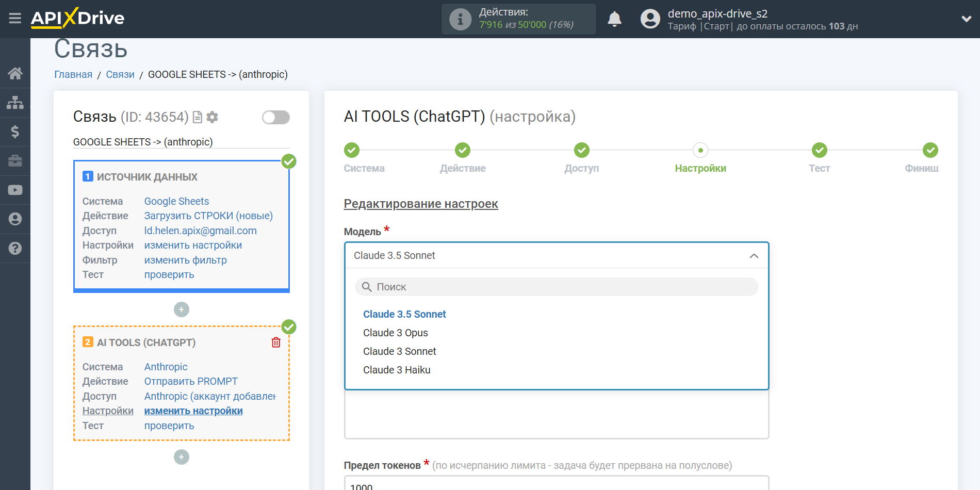This screenshot has width=980, height=490.
Task: Click проверить in the data source block
Action: (x=169, y=274)
